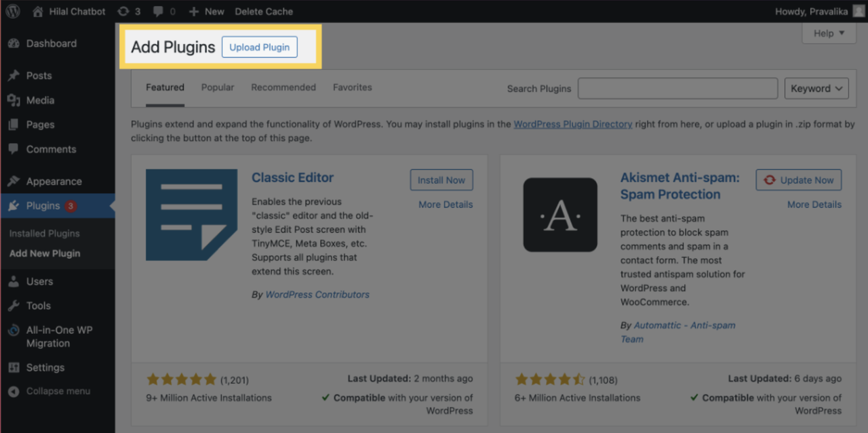Image resolution: width=868 pixels, height=433 pixels.
Task: Switch to the Favorites tab
Action: [352, 87]
